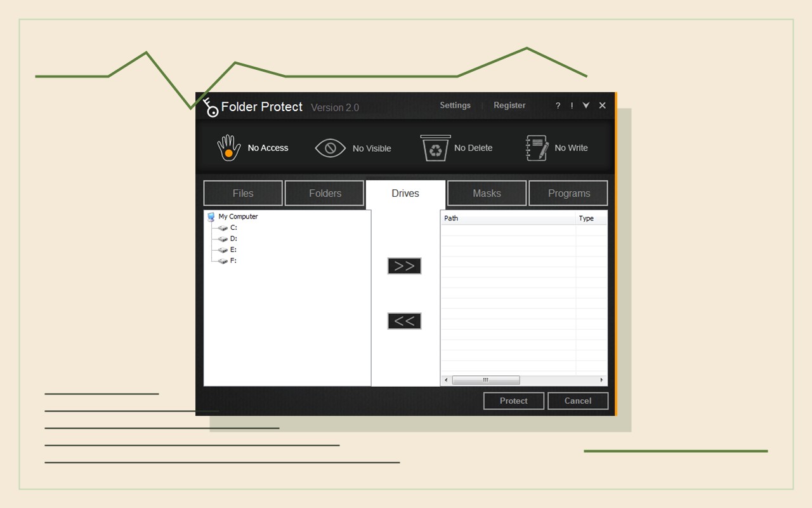Choose the No Visible eye icon

pos(331,148)
